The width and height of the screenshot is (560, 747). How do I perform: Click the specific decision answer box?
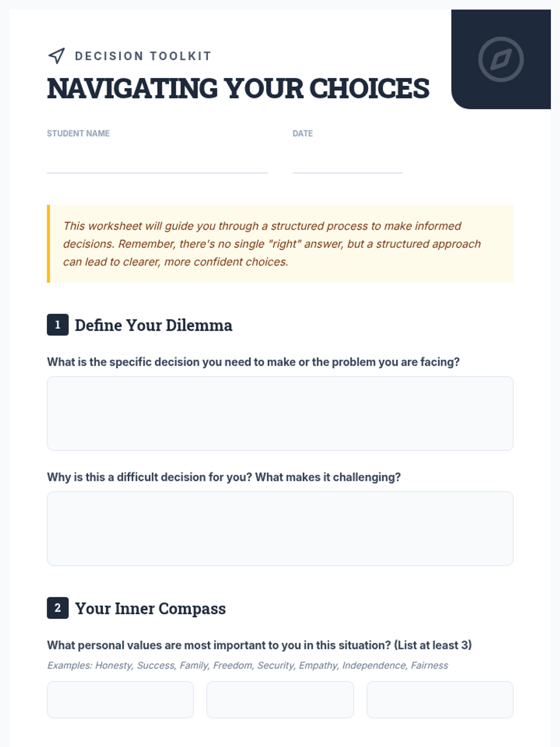pos(280,413)
